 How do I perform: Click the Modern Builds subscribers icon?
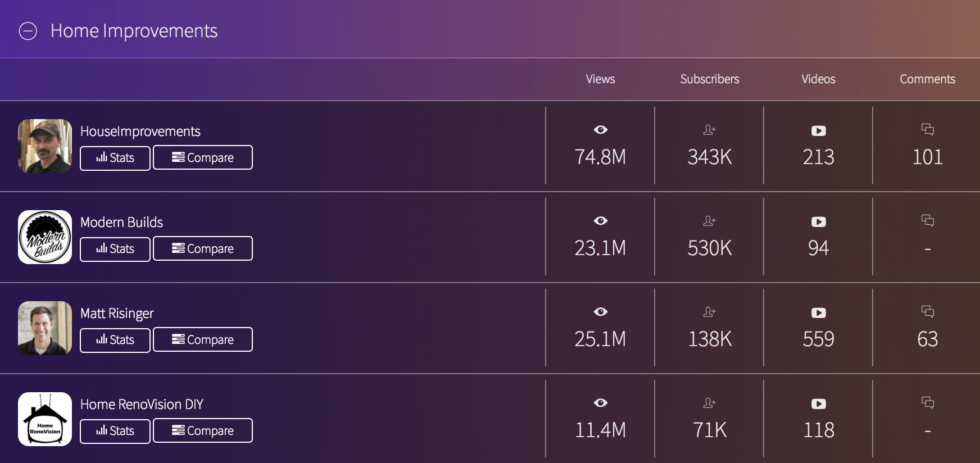pos(709,221)
